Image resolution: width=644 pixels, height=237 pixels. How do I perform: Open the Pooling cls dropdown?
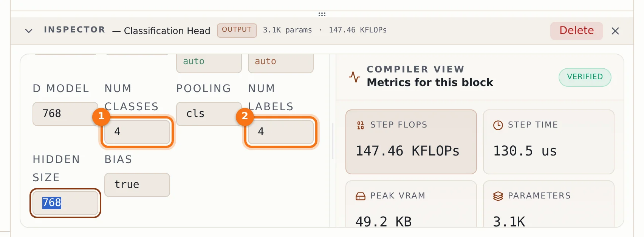pos(209,114)
